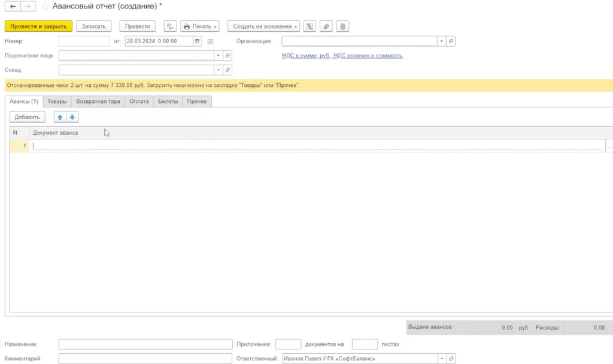Switch to the Билеты tab

[x=168, y=102]
